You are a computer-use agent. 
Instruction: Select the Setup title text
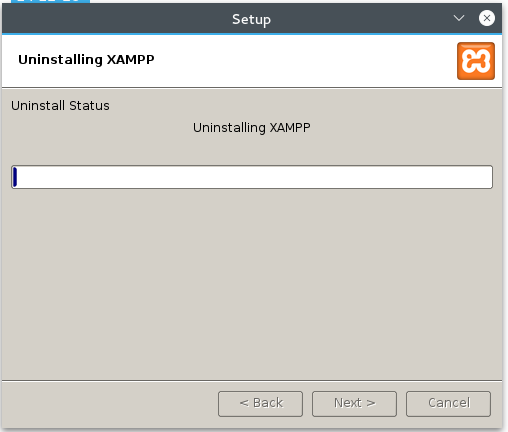point(251,19)
